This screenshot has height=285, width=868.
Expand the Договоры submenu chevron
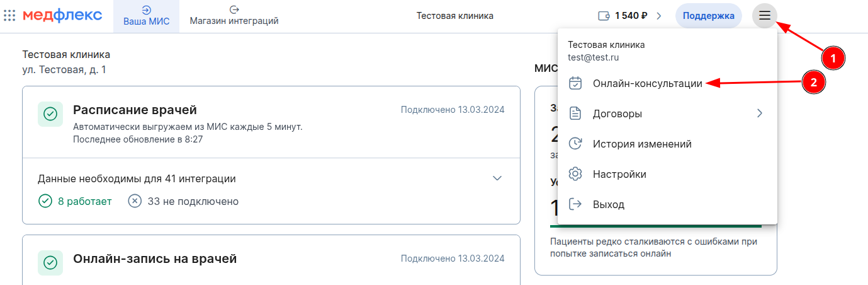[x=759, y=113]
